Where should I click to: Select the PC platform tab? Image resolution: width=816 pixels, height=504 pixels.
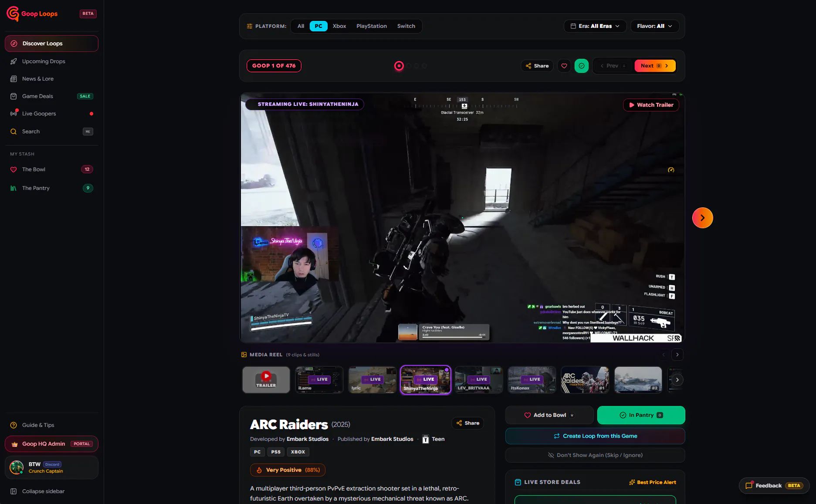coord(318,26)
